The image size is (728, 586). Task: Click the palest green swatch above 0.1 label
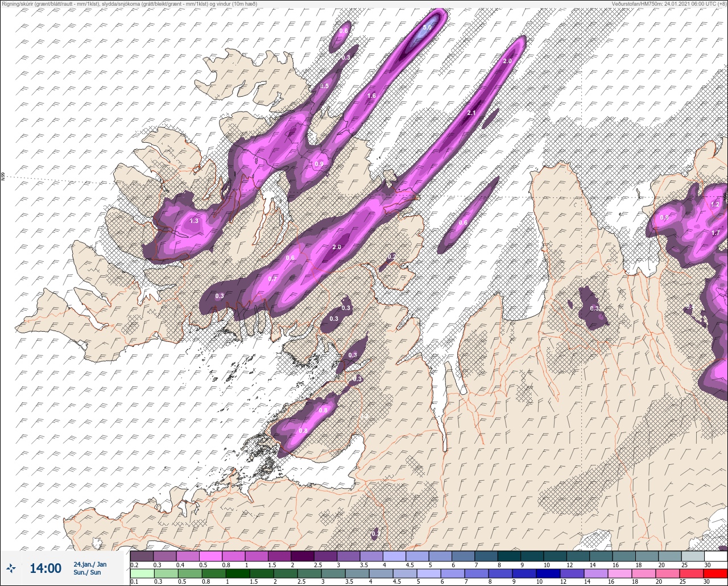[142, 573]
